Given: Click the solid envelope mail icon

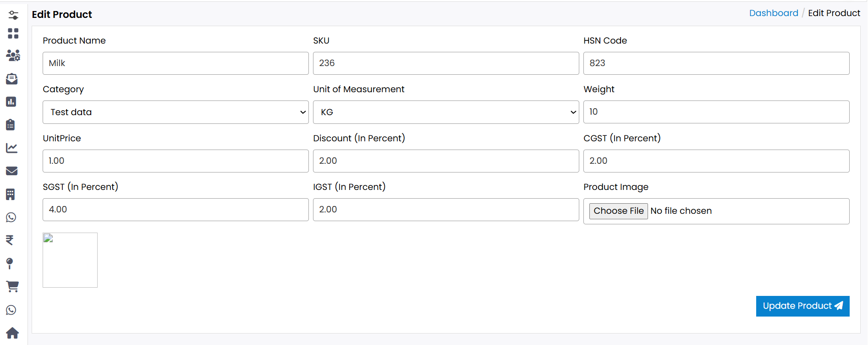Looking at the screenshot, I should pyautogui.click(x=12, y=171).
